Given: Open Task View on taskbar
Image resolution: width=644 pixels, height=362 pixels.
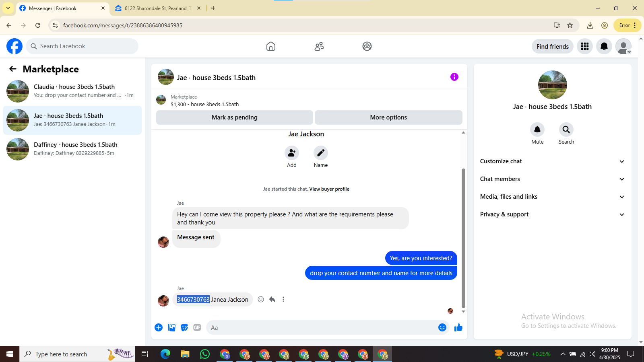Looking at the screenshot, I should click(145, 354).
